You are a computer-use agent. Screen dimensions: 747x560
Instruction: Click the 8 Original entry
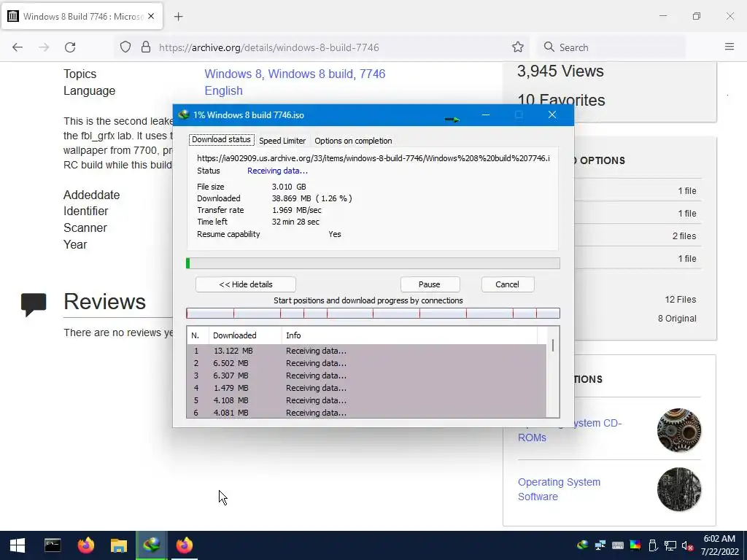[x=677, y=319]
